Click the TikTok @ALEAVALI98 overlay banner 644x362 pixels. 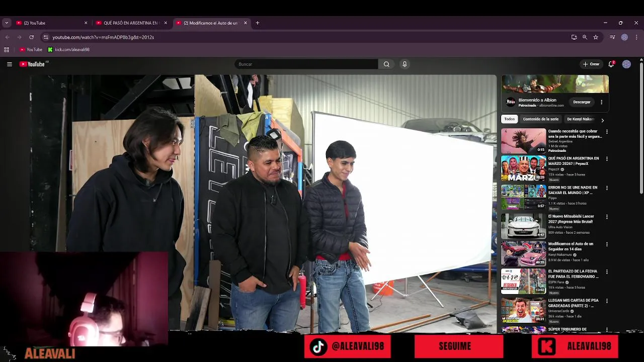click(x=347, y=346)
